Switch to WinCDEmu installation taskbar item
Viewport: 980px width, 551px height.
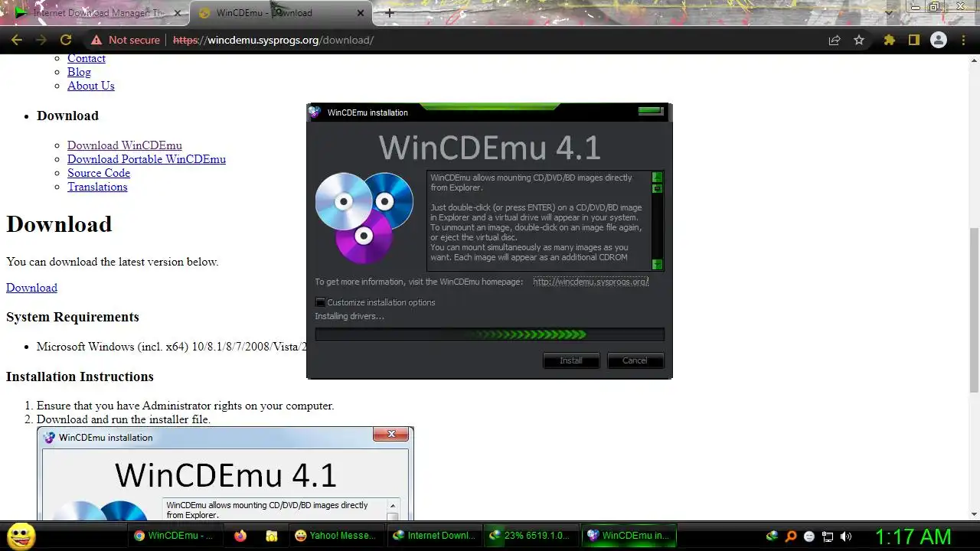(x=628, y=536)
